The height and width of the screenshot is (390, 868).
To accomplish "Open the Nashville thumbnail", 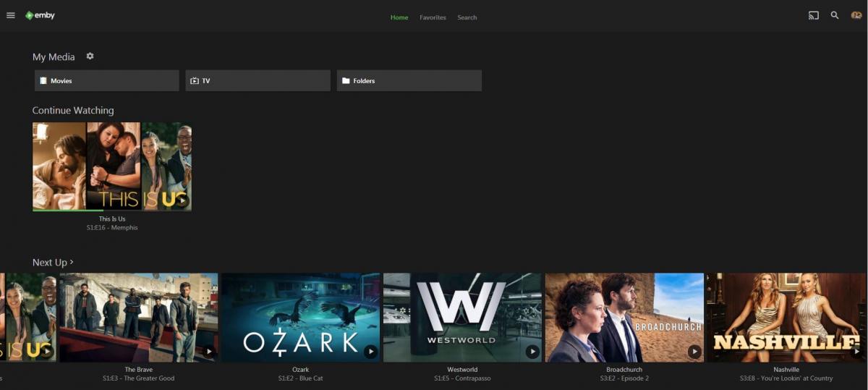I will pyautogui.click(x=786, y=318).
